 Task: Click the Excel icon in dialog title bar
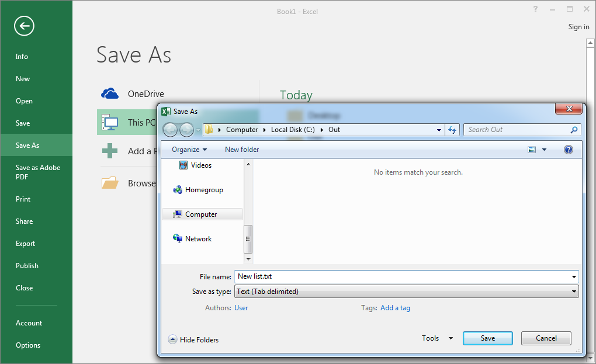tap(166, 112)
